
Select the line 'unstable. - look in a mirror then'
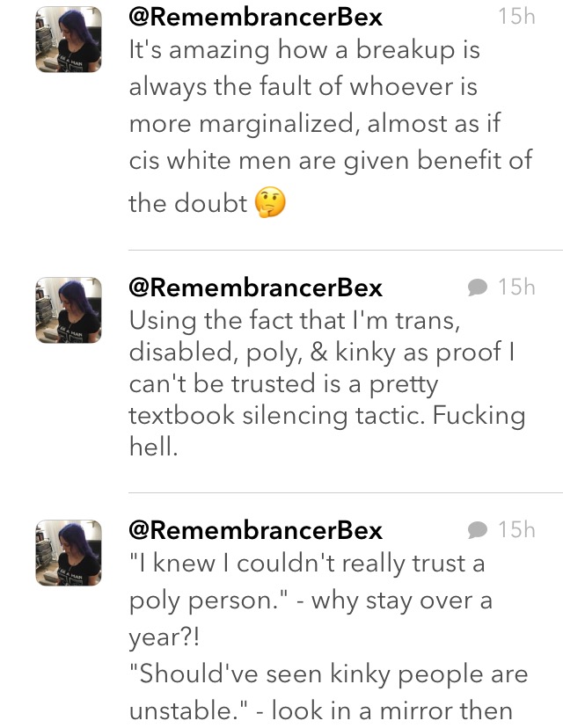tap(320, 710)
